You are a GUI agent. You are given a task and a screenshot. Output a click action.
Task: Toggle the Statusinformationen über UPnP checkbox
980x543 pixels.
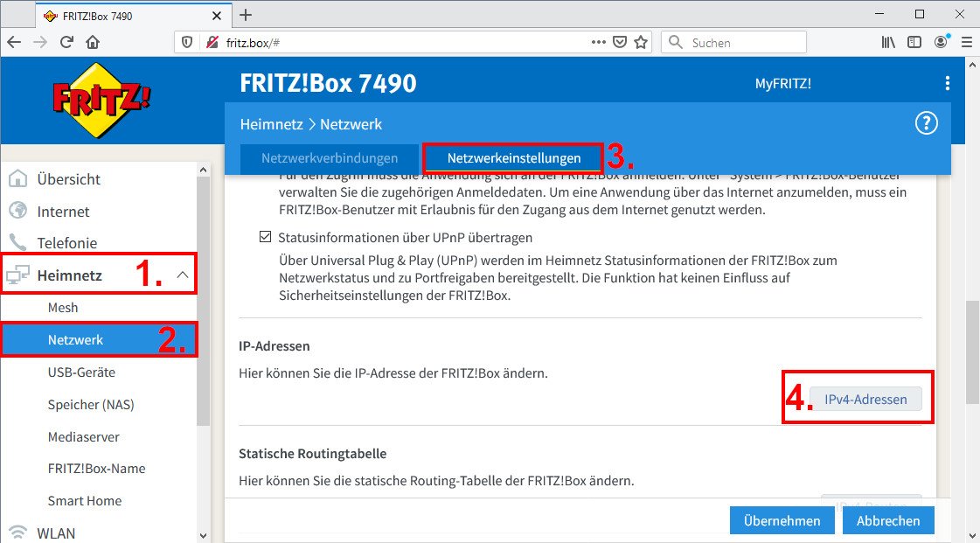(x=265, y=236)
